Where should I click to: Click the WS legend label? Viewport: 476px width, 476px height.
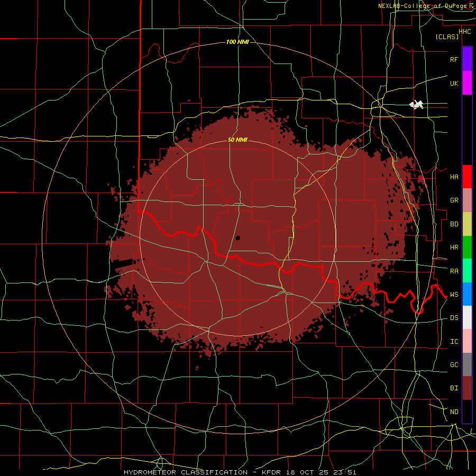pyautogui.click(x=454, y=295)
